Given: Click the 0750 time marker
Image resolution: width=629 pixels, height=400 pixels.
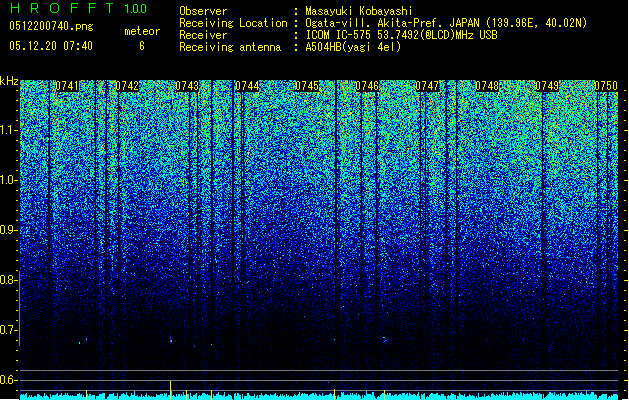Looking at the screenshot, I should (x=606, y=86).
